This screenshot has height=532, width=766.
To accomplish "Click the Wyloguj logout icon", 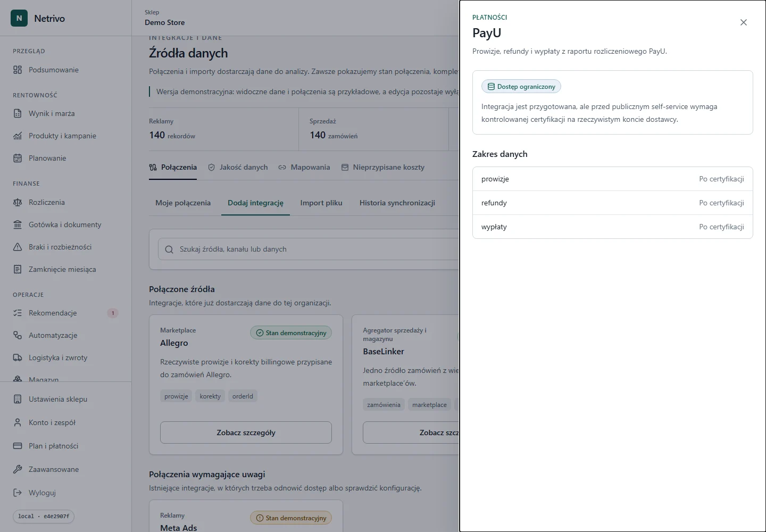I will (18, 493).
